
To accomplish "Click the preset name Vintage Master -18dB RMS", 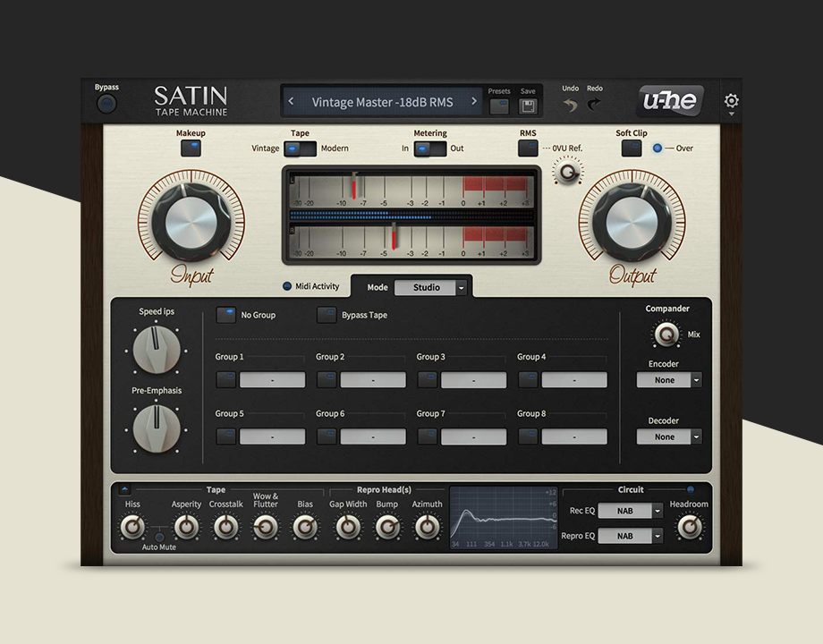I will click(x=383, y=102).
